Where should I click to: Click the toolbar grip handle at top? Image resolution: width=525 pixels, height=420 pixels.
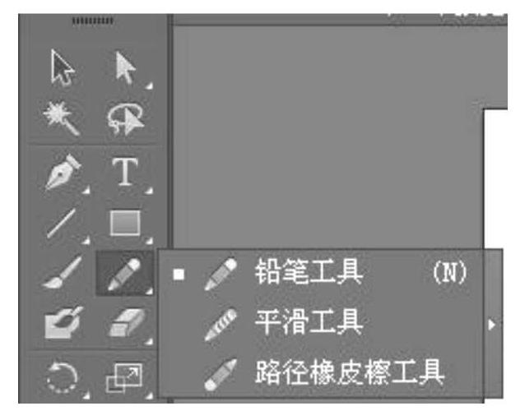pos(93,21)
